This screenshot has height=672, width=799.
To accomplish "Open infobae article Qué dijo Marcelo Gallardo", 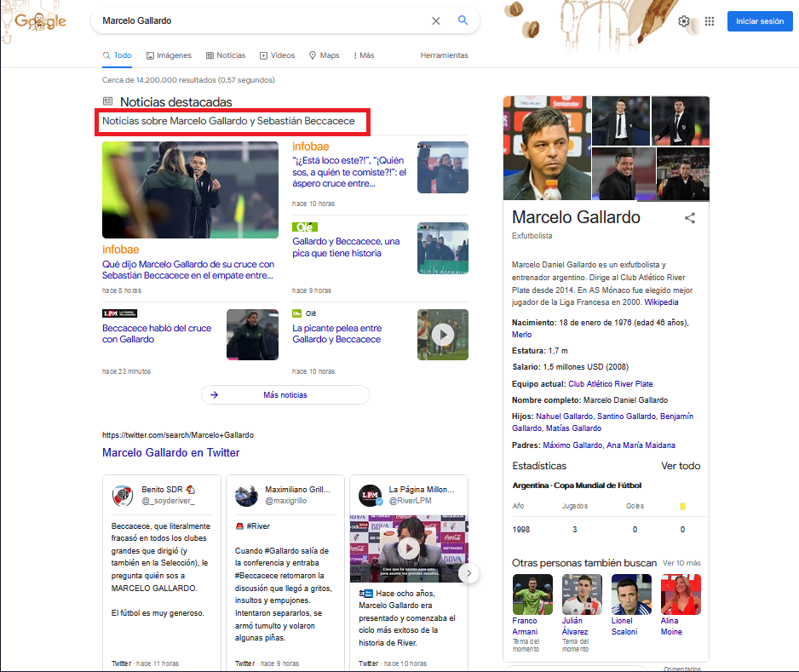I will pyautogui.click(x=188, y=269).
